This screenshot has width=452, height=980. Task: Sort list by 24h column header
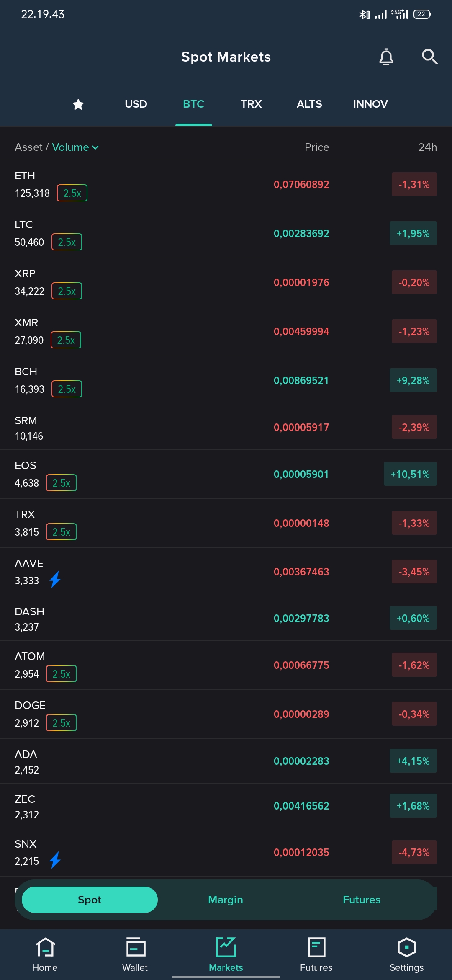[x=427, y=147]
